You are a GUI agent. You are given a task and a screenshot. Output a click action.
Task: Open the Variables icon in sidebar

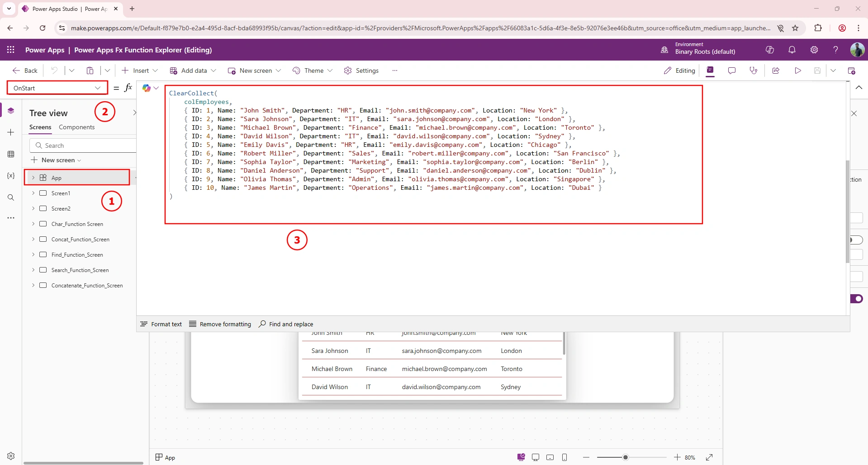[x=11, y=176]
